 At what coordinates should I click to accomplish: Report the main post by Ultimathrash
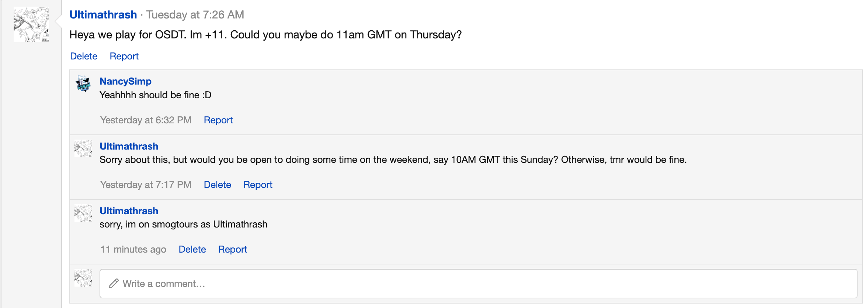tap(124, 56)
